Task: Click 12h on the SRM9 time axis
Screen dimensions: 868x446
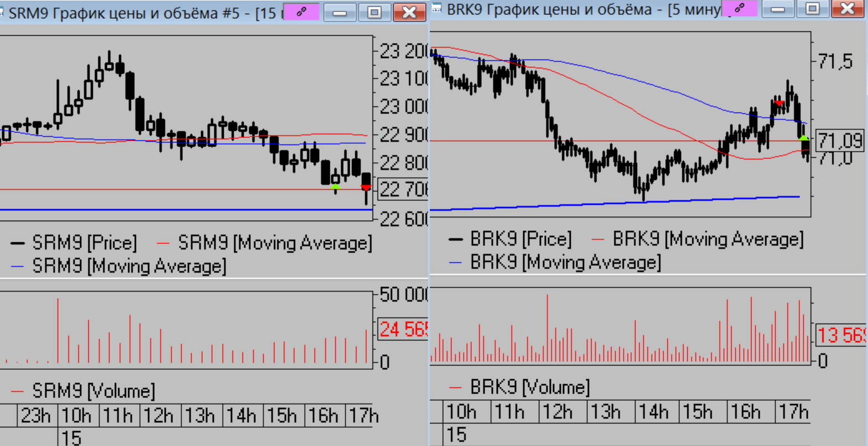Action: 158,415
